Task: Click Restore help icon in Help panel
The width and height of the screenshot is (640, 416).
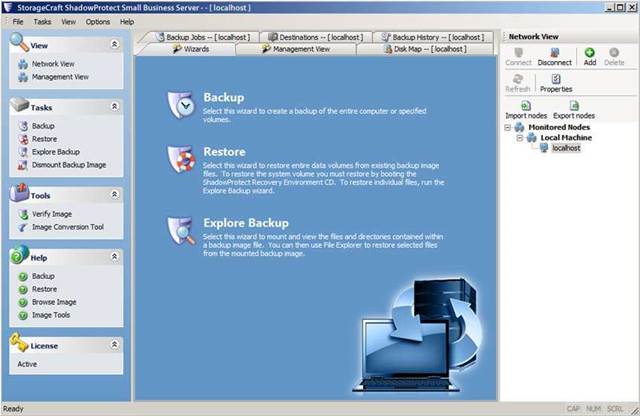Action: coord(23,289)
